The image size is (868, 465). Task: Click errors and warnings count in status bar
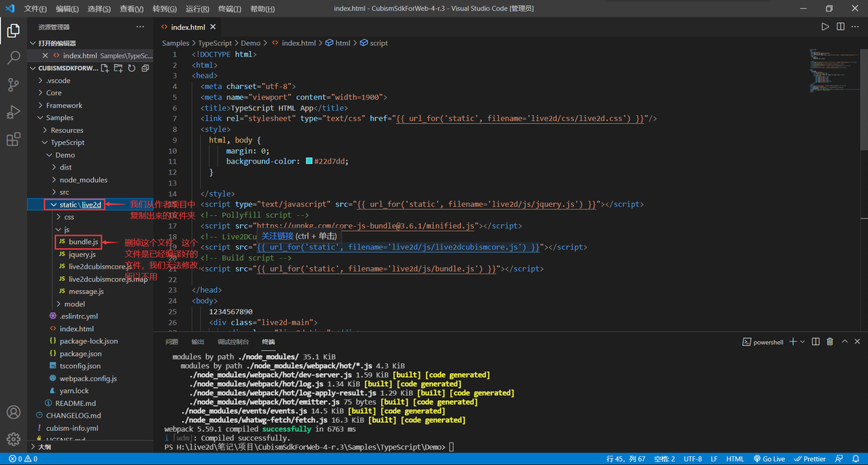tap(23, 459)
